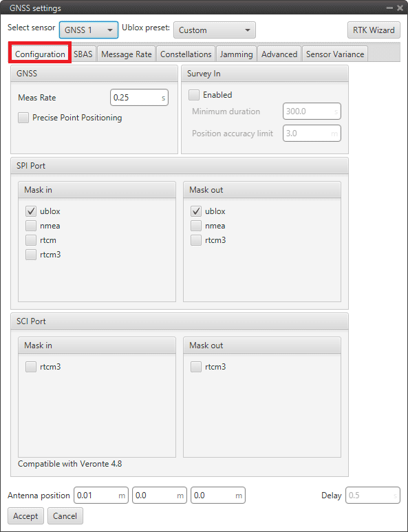
Task: Minimize the GNSS settings window
Action: 389,8
